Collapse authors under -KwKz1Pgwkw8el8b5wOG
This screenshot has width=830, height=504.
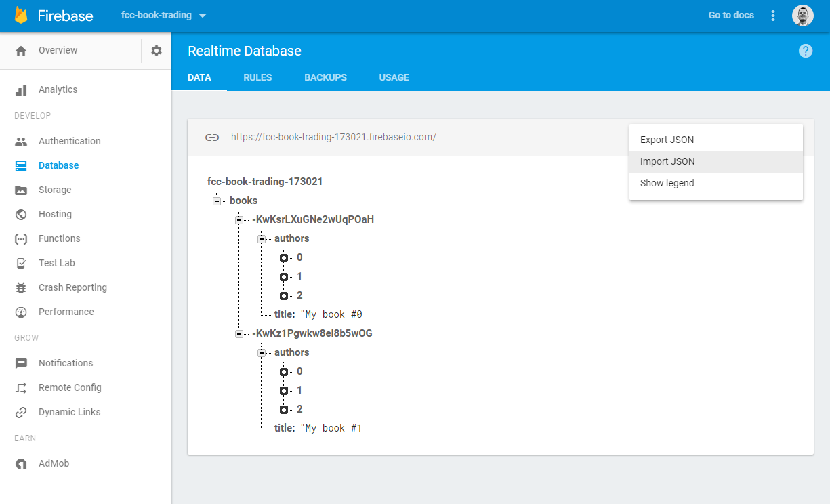262,353
